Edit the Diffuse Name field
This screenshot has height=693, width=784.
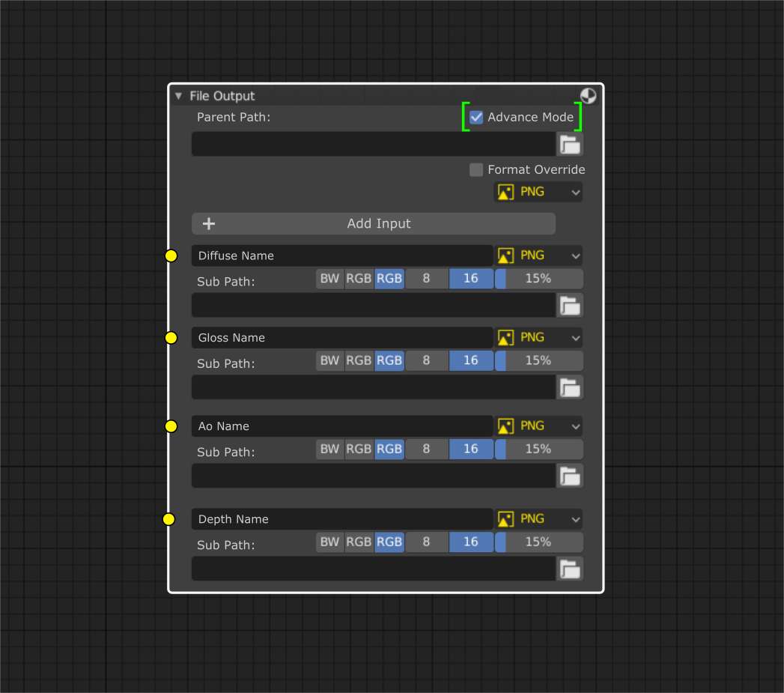342,255
